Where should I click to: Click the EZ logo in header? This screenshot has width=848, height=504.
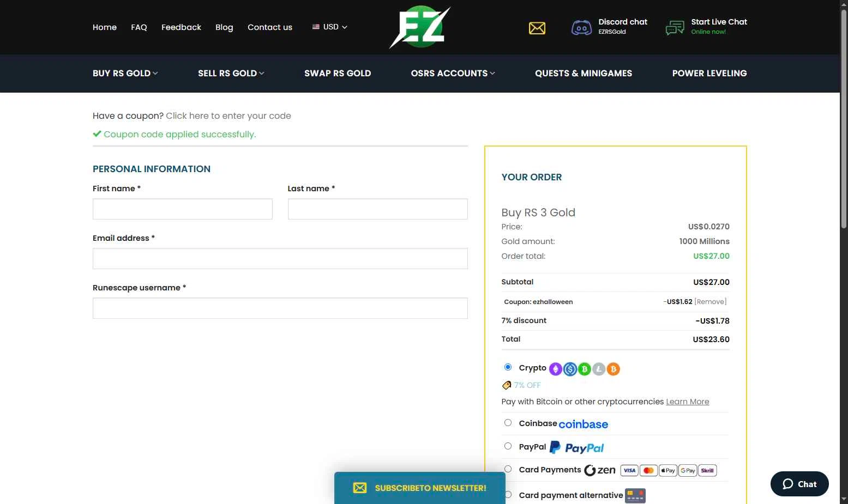coord(420,27)
